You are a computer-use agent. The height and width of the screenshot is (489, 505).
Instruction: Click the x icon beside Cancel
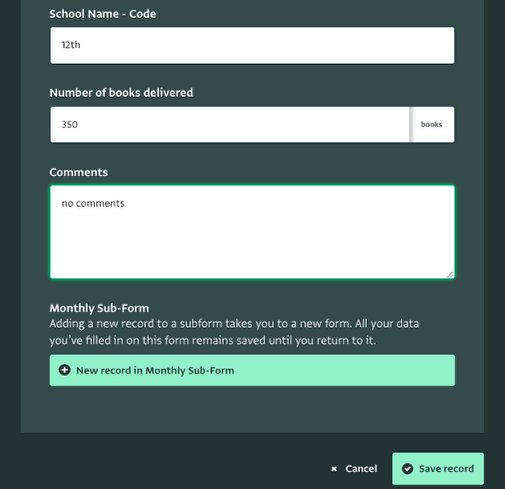334,469
